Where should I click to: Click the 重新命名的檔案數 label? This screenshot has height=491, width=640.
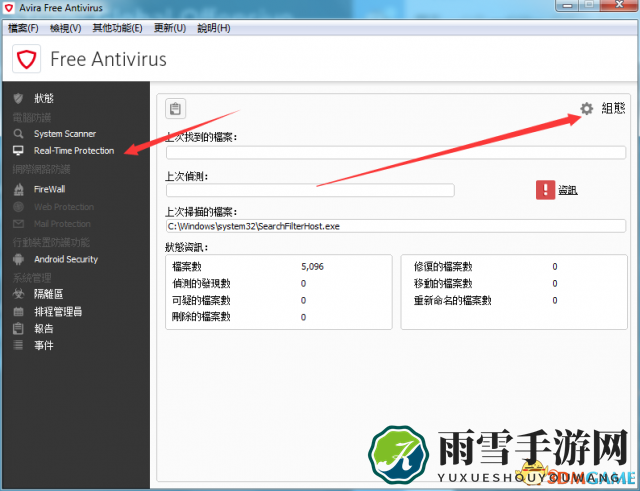point(452,300)
